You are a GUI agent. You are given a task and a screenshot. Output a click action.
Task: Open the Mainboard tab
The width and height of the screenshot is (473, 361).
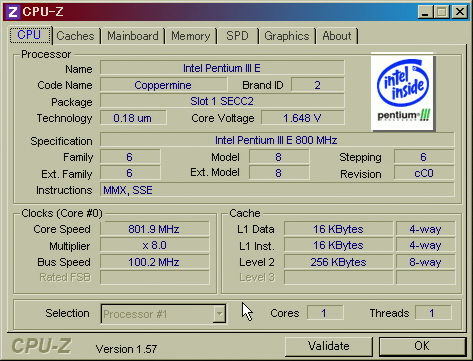(x=133, y=36)
